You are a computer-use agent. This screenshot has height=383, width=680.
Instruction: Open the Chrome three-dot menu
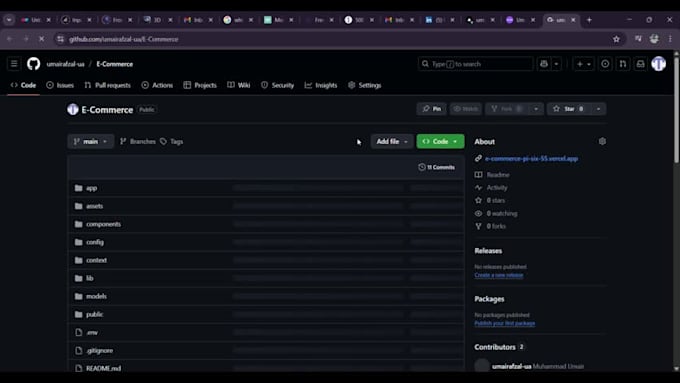point(670,39)
